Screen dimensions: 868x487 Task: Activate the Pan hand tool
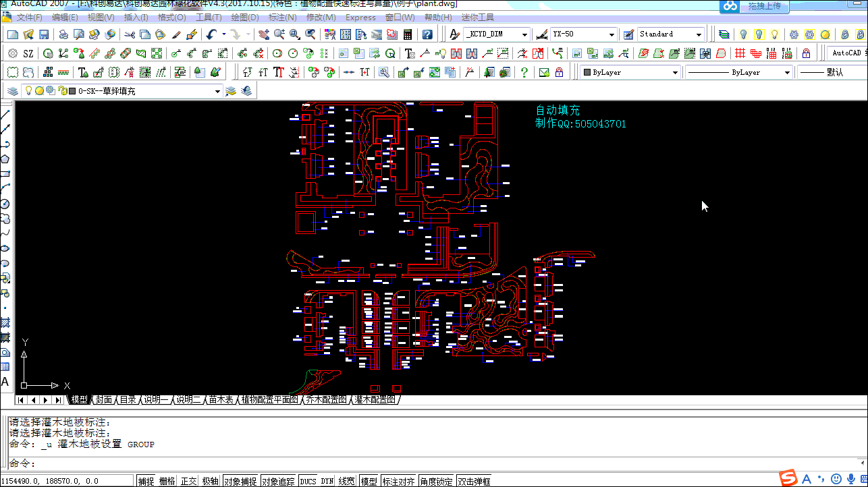(x=263, y=34)
